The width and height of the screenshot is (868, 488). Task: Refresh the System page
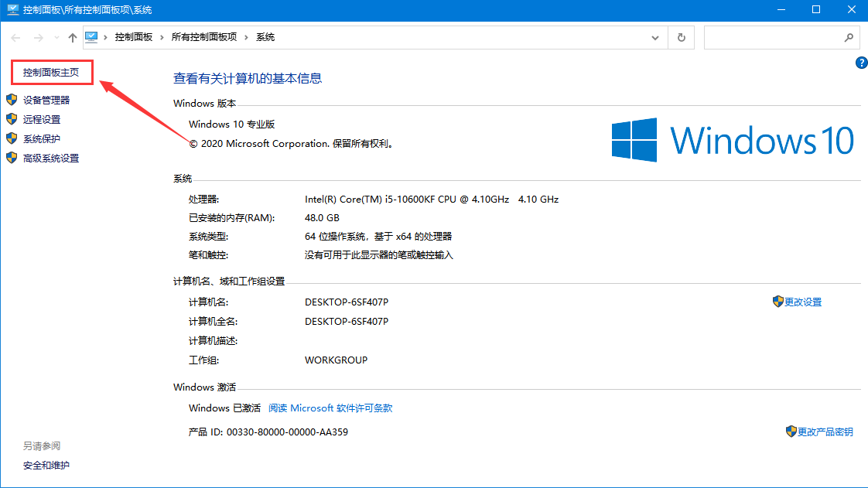point(681,37)
